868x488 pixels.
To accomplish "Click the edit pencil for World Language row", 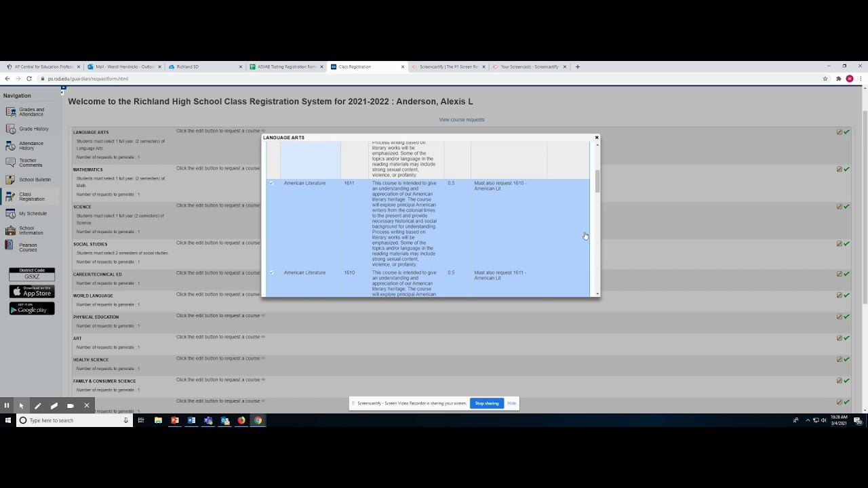I will click(840, 296).
